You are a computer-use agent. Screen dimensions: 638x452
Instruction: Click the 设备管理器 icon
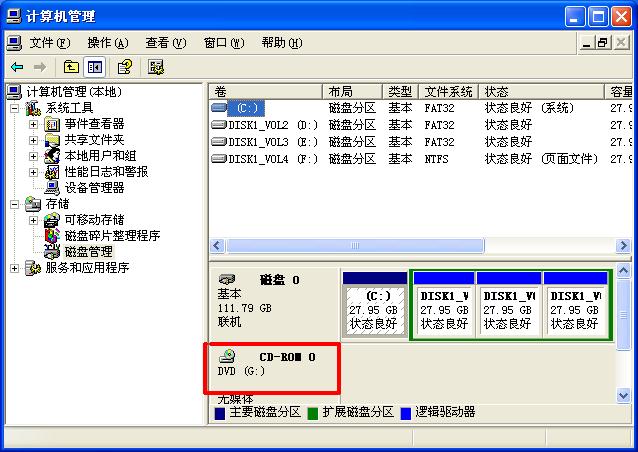coord(52,188)
